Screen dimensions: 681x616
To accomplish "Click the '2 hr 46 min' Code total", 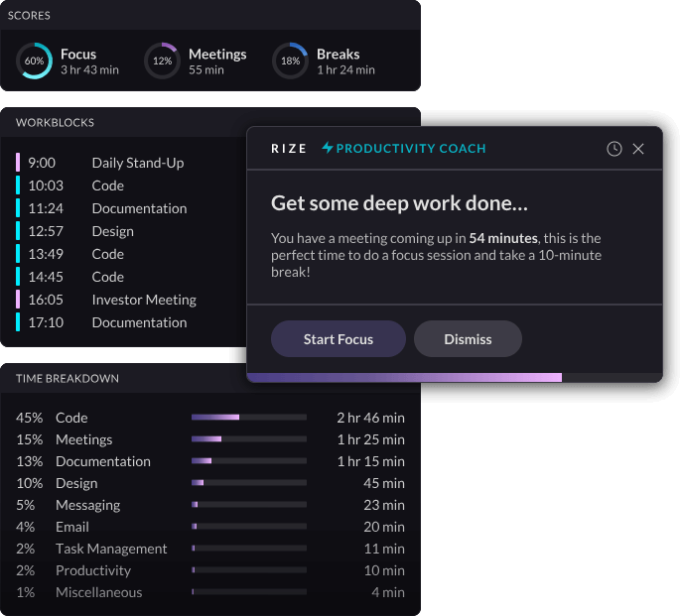I will [371, 418].
